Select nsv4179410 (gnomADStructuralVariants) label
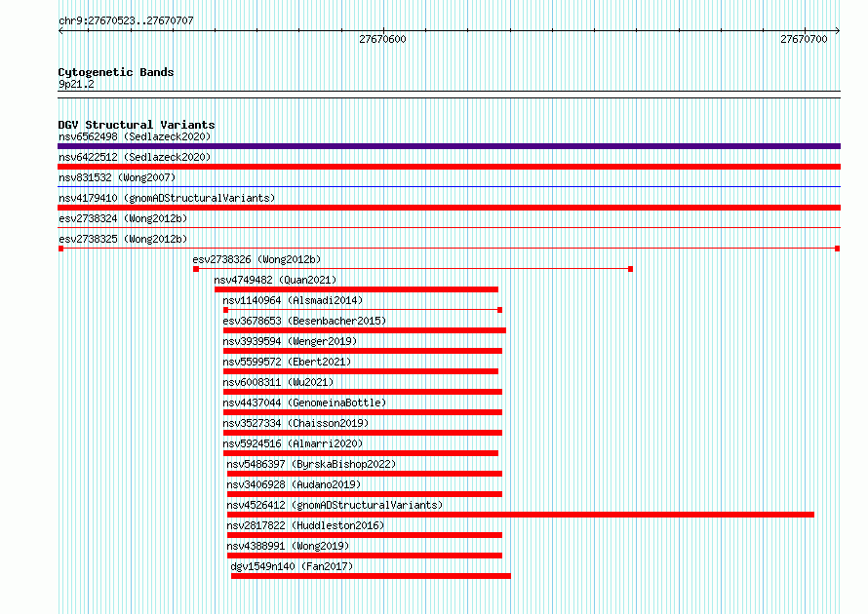Screen dimensions: 868x614 pos(167,198)
